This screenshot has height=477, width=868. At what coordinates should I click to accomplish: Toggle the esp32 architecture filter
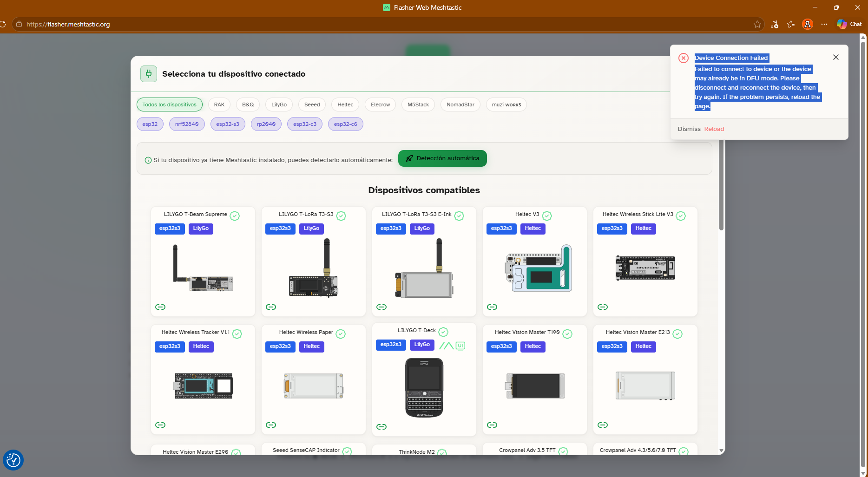pyautogui.click(x=150, y=124)
